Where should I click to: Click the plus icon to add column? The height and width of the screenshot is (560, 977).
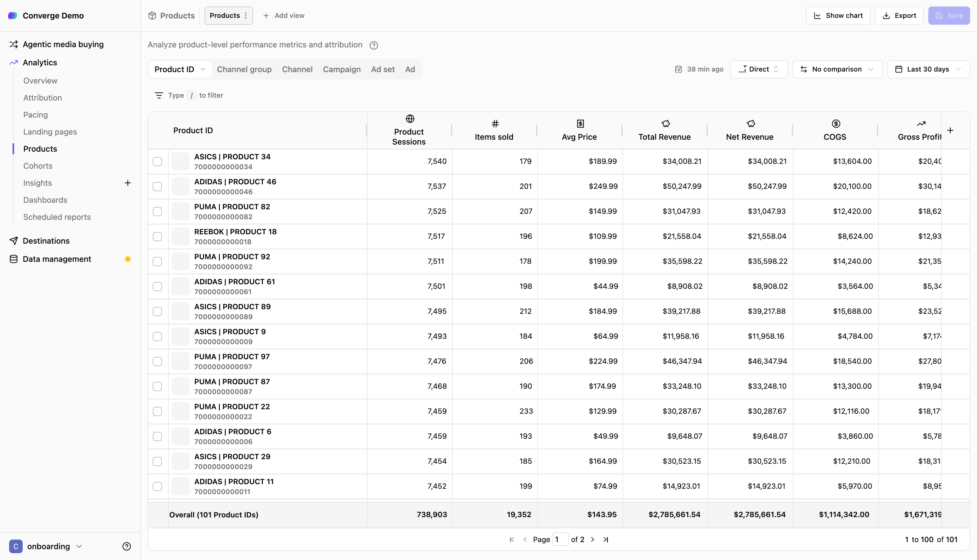click(950, 130)
